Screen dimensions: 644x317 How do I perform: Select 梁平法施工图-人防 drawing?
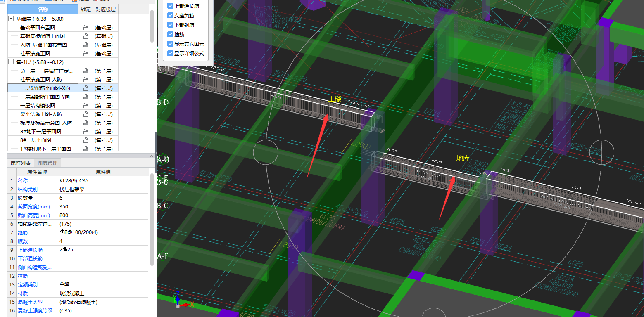click(41, 114)
